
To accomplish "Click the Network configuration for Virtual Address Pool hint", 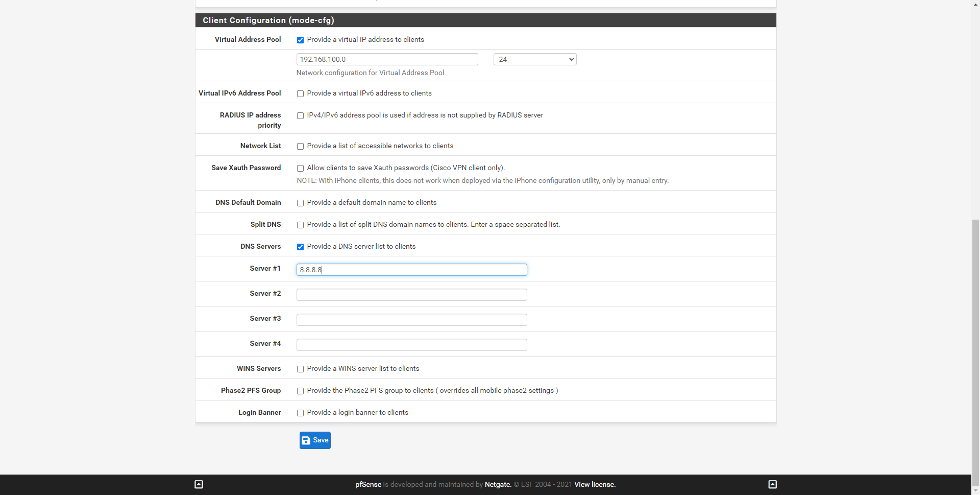I will tap(370, 73).
